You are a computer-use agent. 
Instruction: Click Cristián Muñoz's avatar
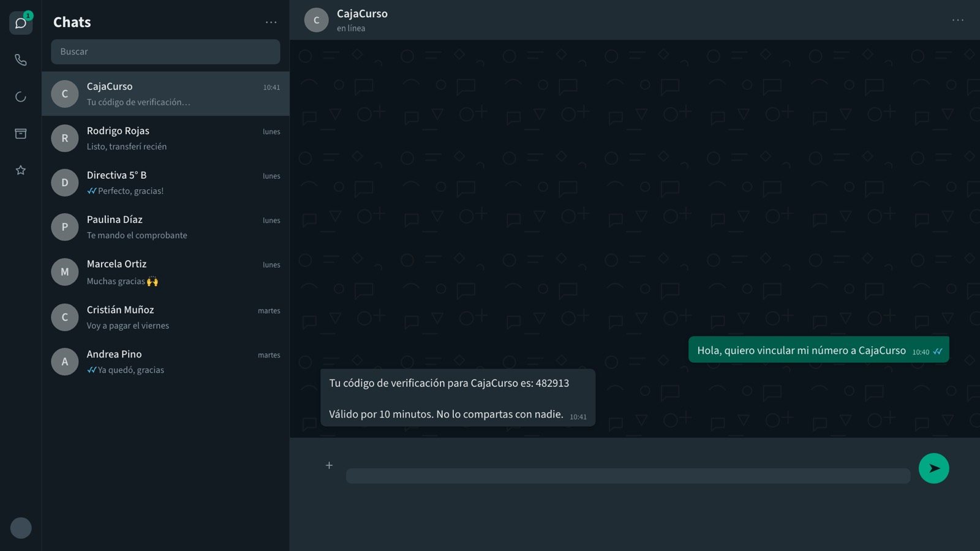65,317
